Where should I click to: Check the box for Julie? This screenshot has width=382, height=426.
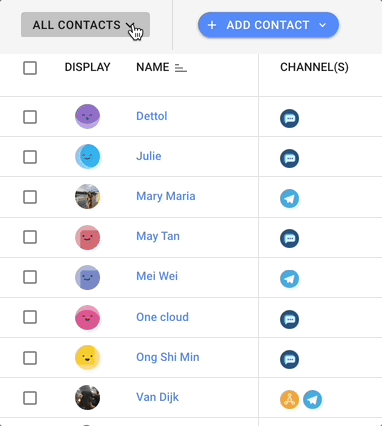tap(30, 157)
